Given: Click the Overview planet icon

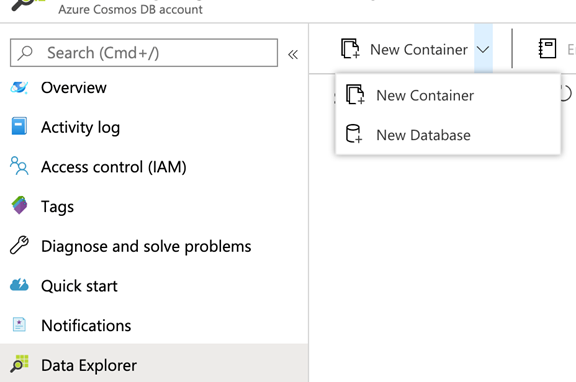Looking at the screenshot, I should [x=19, y=87].
